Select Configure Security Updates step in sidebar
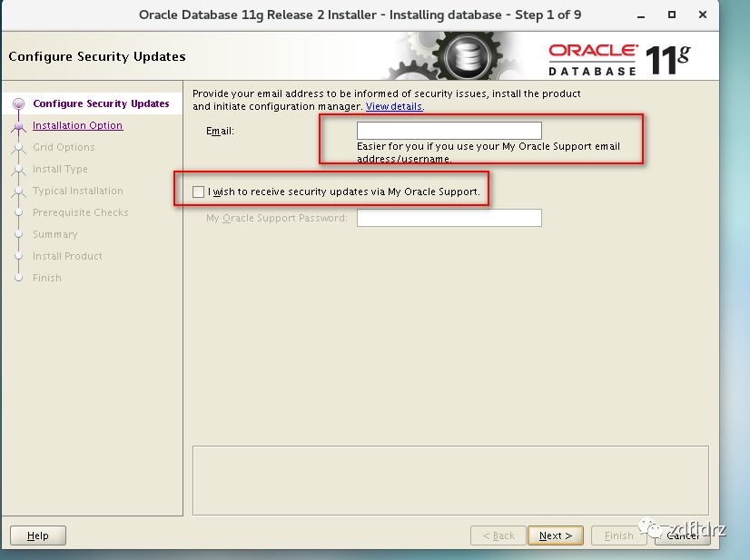Viewport: 750px width, 560px height. point(101,103)
